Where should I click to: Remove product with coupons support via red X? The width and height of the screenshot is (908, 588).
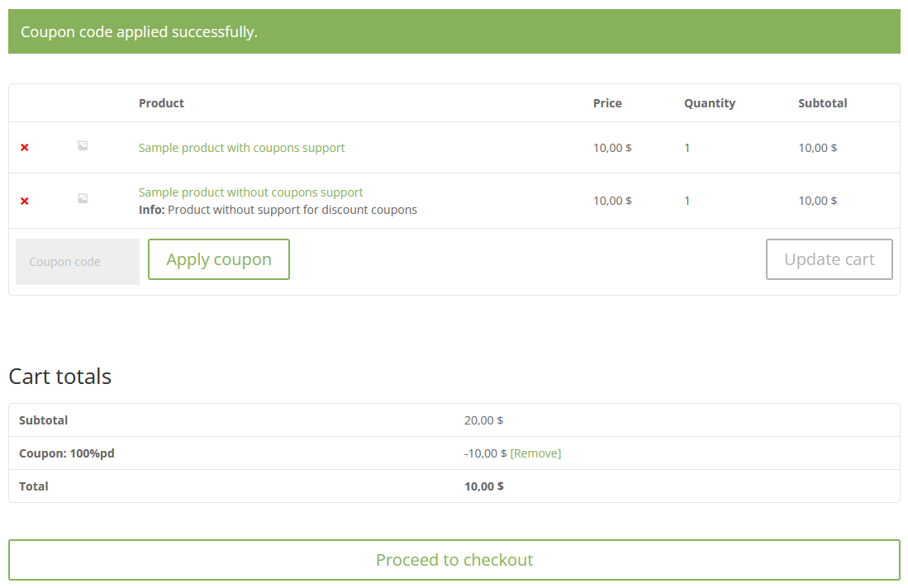(x=24, y=148)
